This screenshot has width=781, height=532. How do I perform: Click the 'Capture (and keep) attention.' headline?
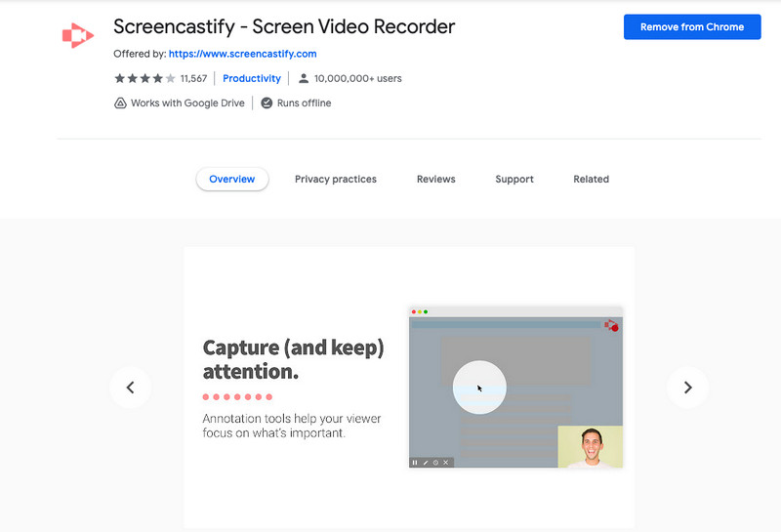point(293,359)
